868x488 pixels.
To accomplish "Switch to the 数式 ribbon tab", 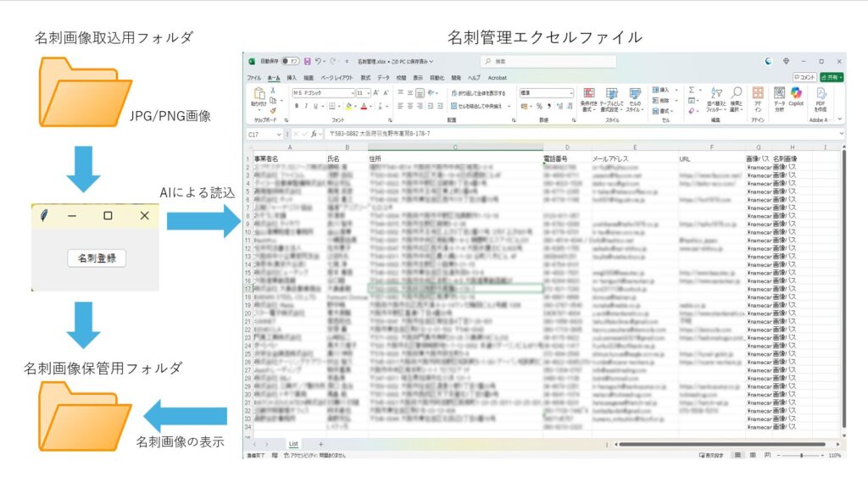I will pos(365,77).
